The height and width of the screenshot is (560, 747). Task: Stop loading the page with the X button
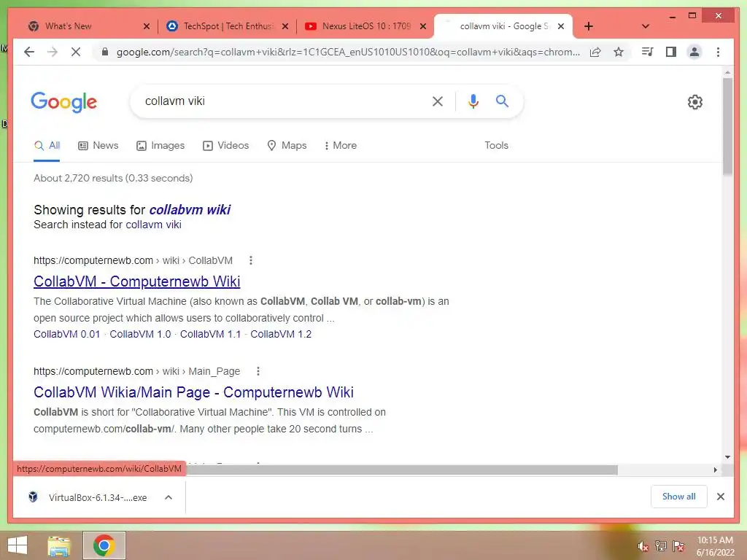(76, 52)
